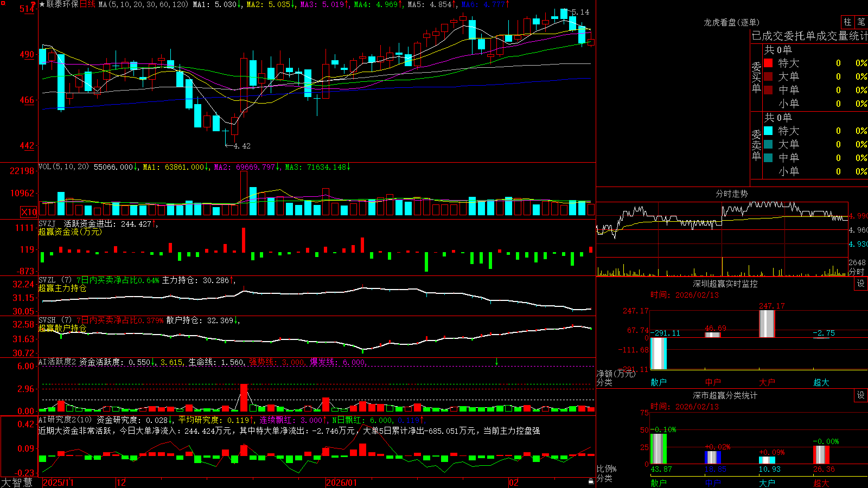This screenshot has height=488, width=868.
Task: Select the teal 中单 sell-order square
Action: point(768,158)
